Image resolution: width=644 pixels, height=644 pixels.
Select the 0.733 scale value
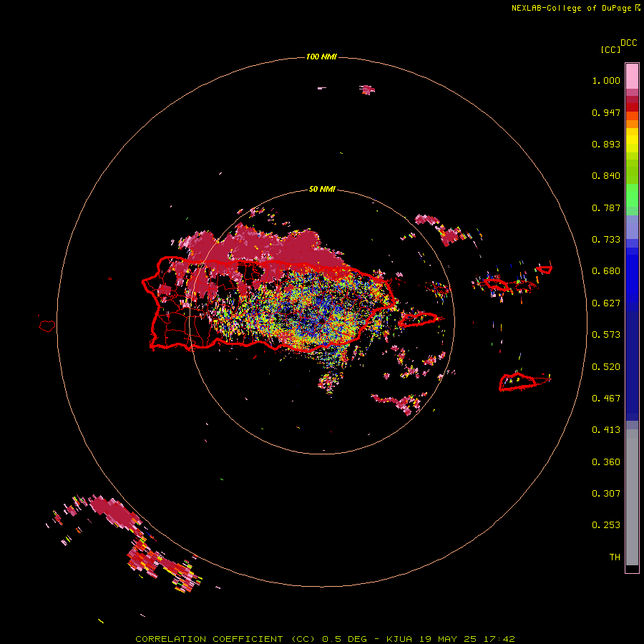click(x=606, y=240)
